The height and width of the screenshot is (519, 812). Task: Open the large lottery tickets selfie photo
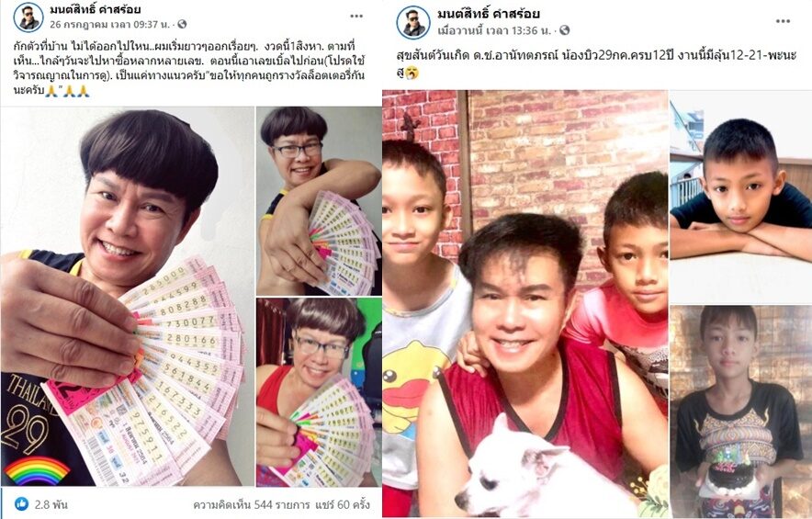(128, 297)
